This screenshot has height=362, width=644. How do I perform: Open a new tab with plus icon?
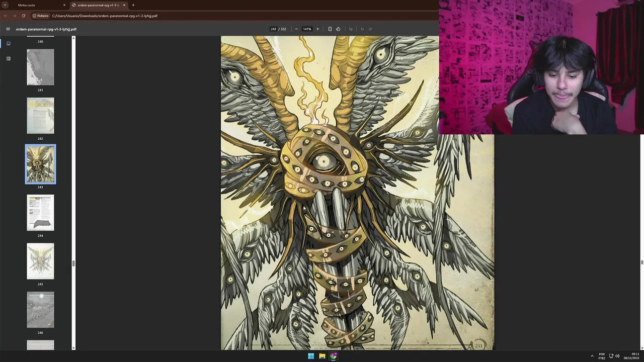[x=133, y=5]
